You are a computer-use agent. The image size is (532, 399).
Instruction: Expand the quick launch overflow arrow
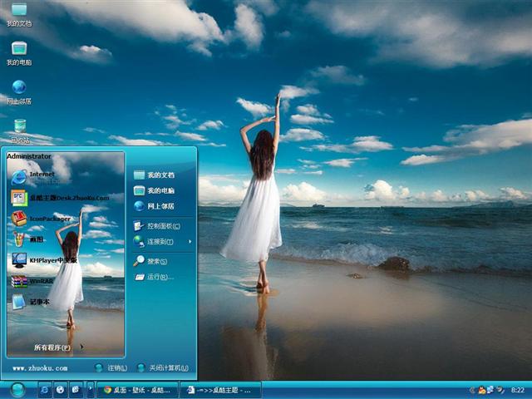click(91, 389)
